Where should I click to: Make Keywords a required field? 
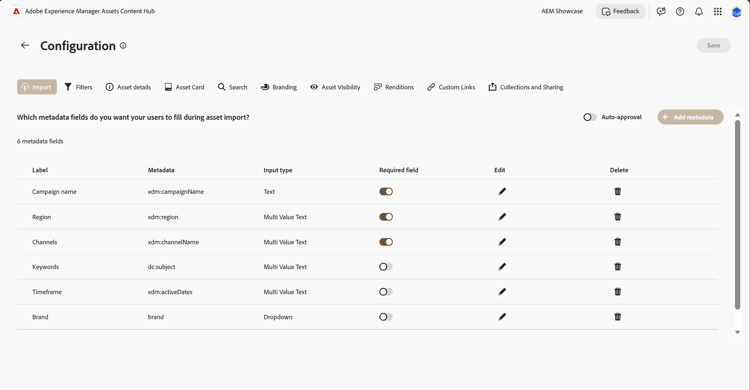[x=386, y=267]
